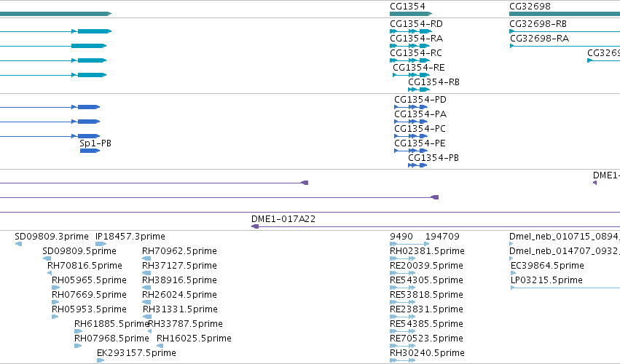Click protein feature CG1354-PC
Screen dimensions: 620x364
pyautogui.click(x=420, y=130)
